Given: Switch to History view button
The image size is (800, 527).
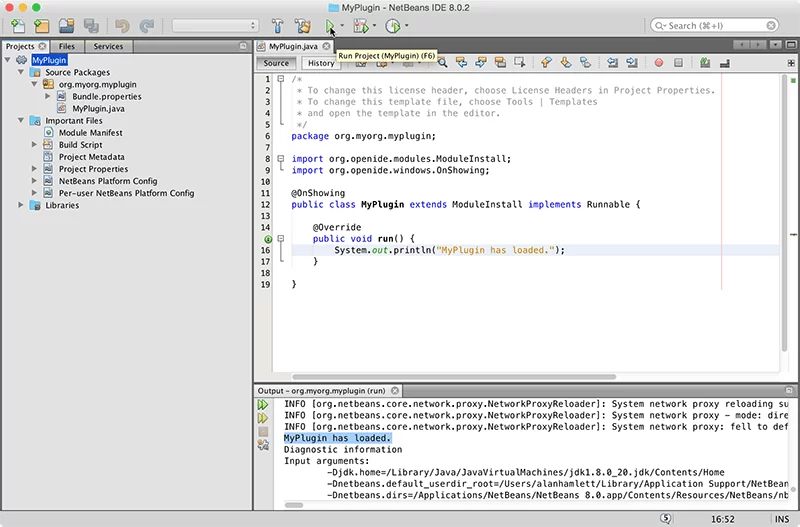Looking at the screenshot, I should [321, 63].
